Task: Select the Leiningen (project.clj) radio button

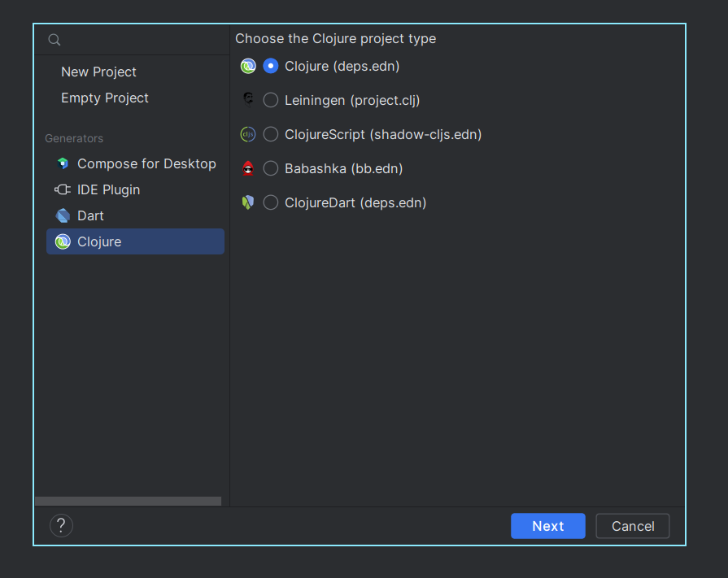Action: 271,100
